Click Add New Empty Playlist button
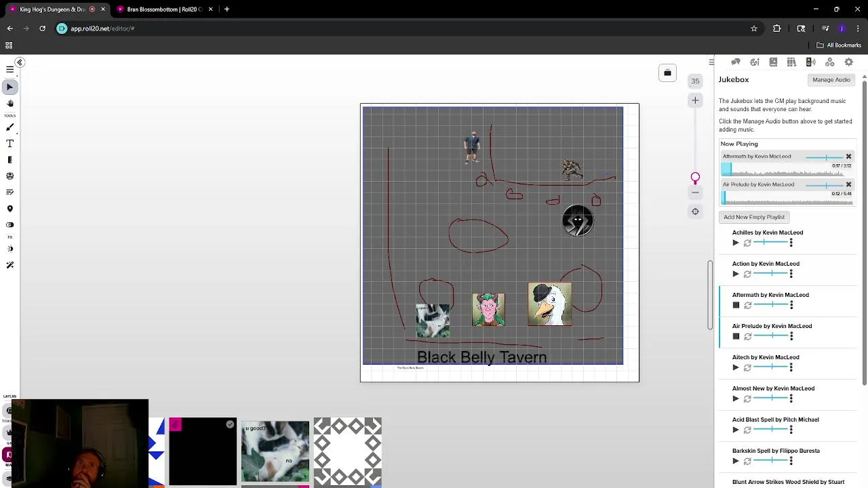 click(x=754, y=217)
